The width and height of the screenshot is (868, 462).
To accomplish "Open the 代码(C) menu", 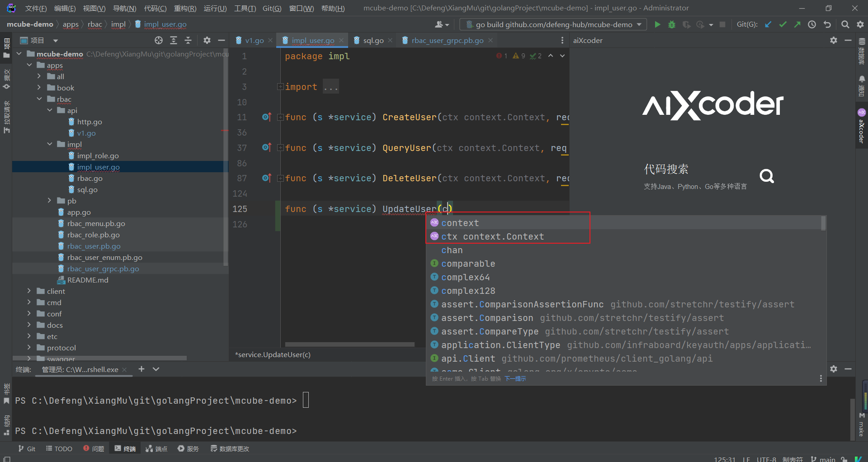I will (x=155, y=8).
